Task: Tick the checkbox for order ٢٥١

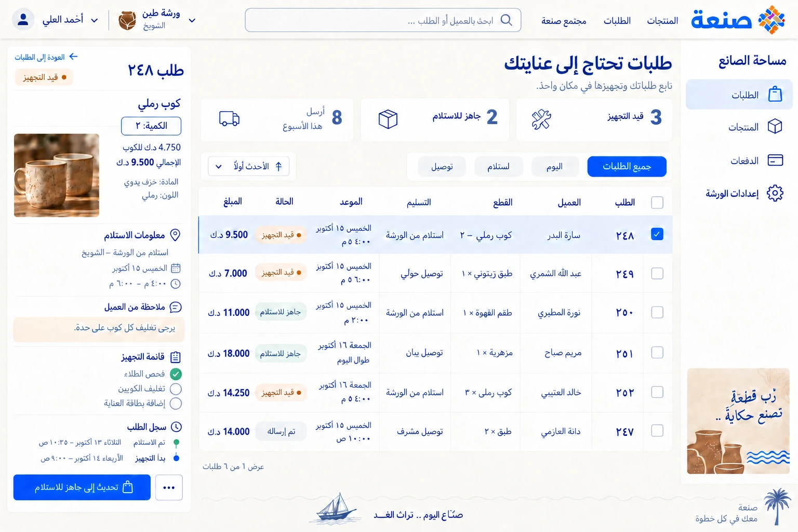Action: tap(657, 352)
